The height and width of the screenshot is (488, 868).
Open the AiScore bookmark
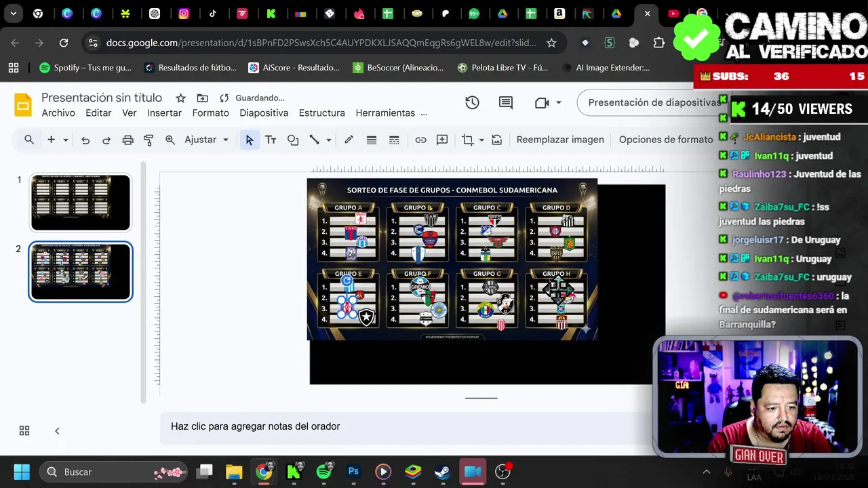tap(294, 68)
